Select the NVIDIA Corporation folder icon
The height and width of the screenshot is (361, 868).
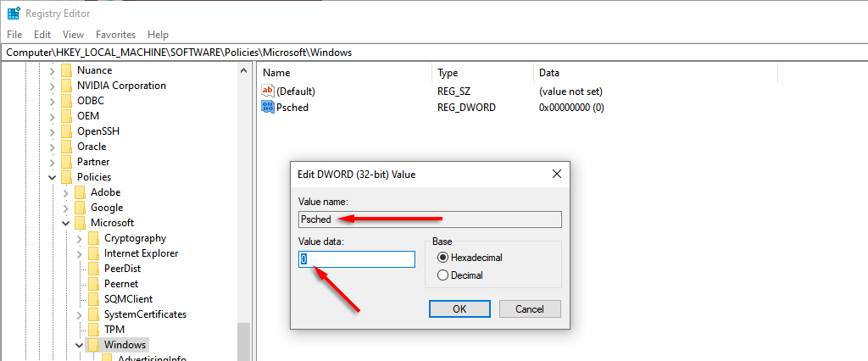pos(66,86)
